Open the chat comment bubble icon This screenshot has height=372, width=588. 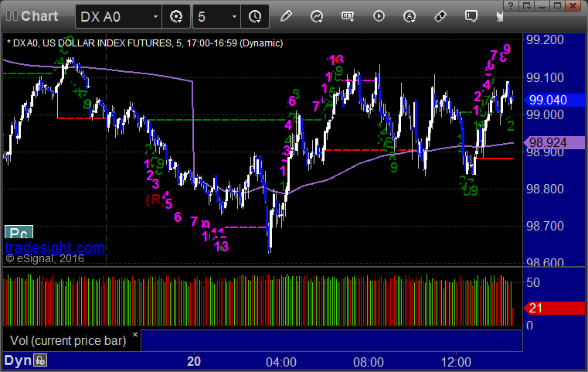471,16
